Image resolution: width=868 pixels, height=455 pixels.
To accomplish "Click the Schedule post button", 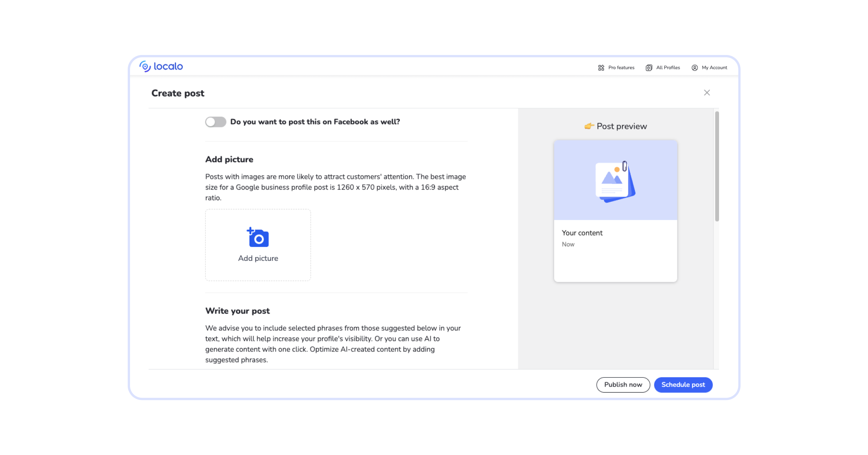I will click(683, 385).
